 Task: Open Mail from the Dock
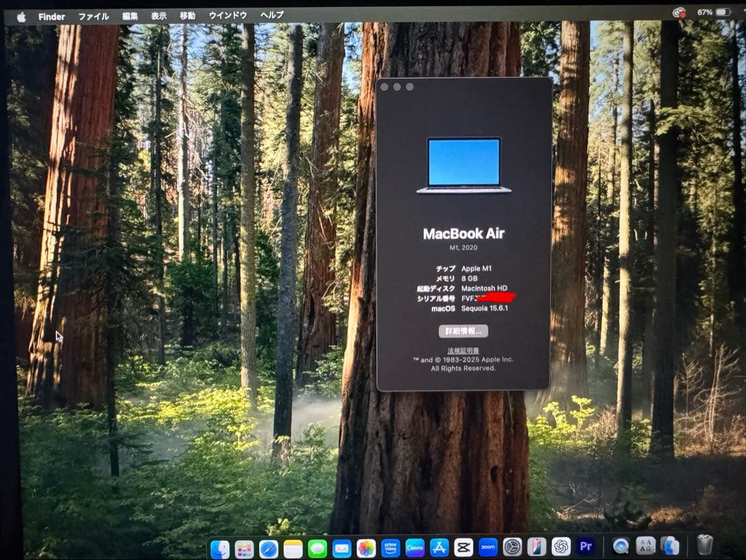coord(342,548)
